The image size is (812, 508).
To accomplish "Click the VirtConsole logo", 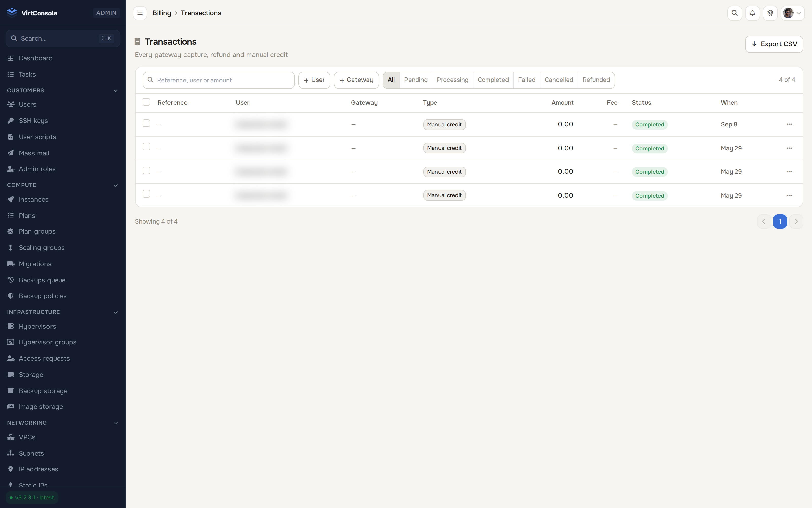I will point(32,13).
